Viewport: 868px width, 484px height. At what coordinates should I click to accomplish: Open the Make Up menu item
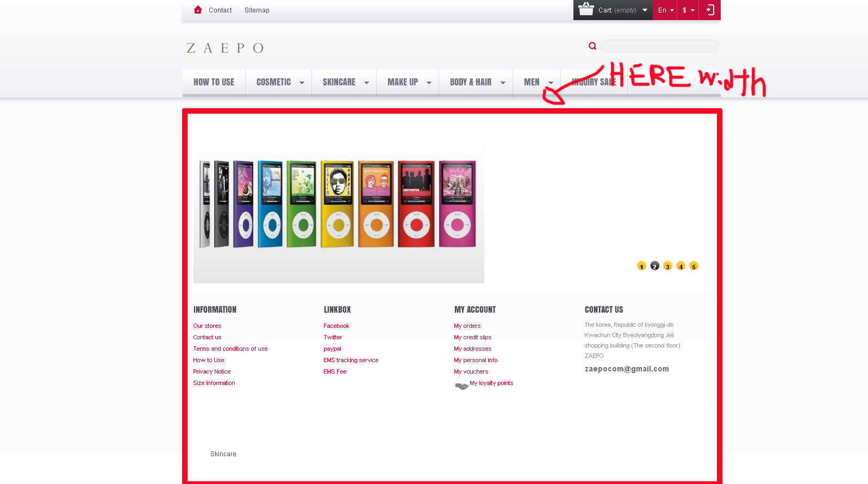(x=403, y=82)
